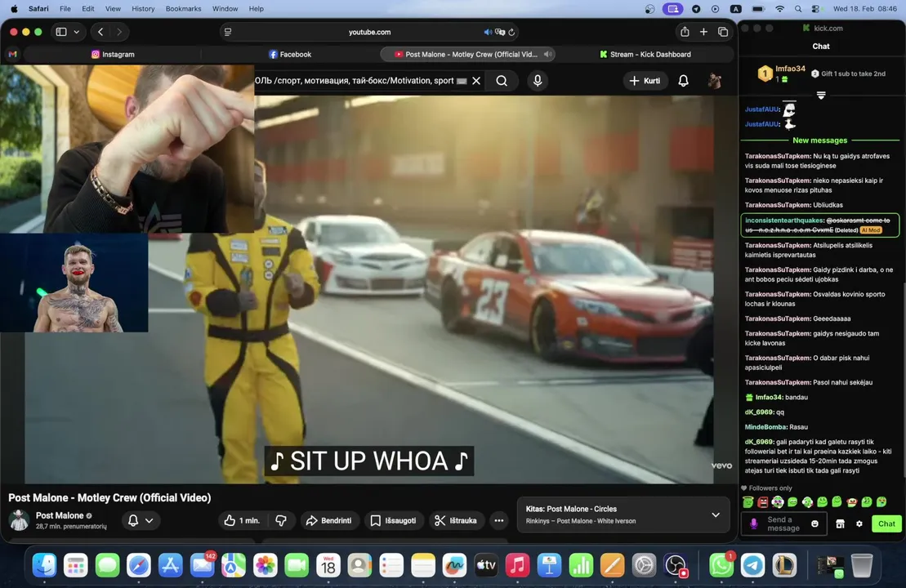This screenshot has width=906, height=588.
Task: Open Telegram from the Dock
Action: pyautogui.click(x=753, y=565)
